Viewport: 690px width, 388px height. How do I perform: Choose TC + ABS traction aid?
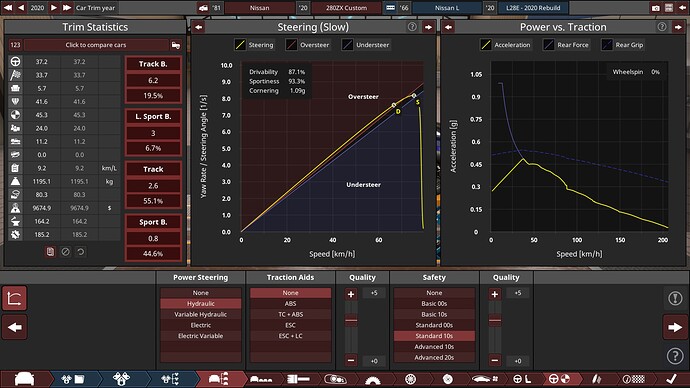290,315
